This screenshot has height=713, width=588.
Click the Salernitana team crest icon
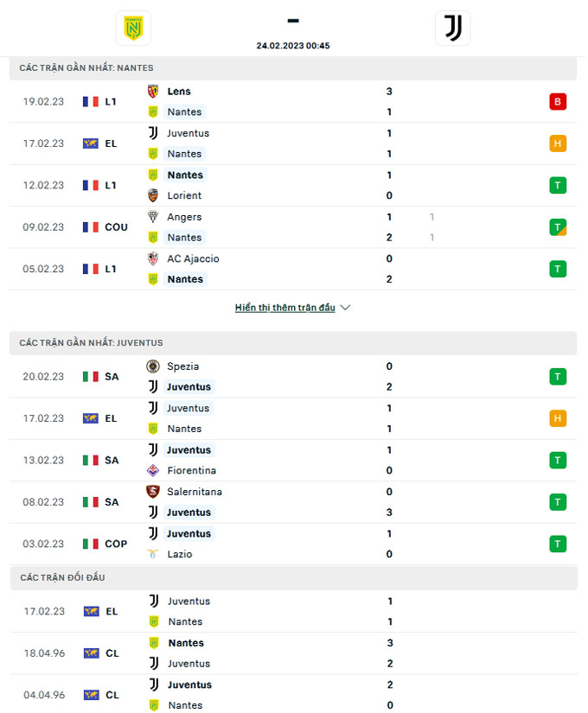(x=153, y=492)
